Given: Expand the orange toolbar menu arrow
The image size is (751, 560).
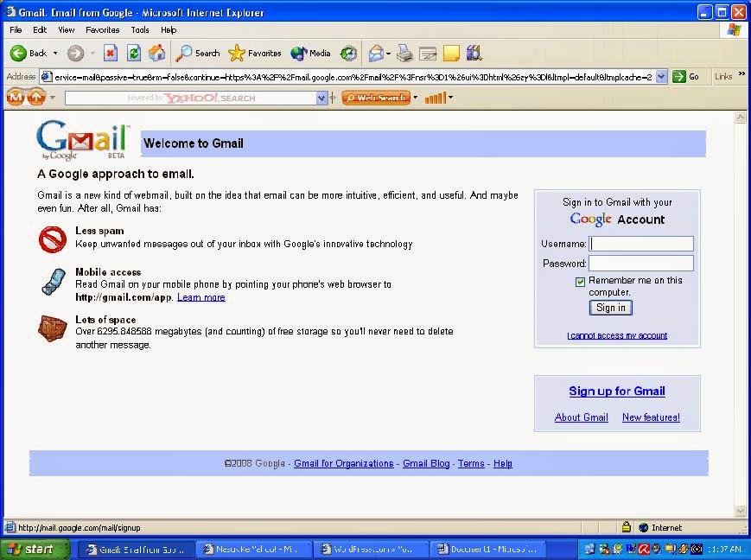Looking at the screenshot, I should (x=52, y=98).
